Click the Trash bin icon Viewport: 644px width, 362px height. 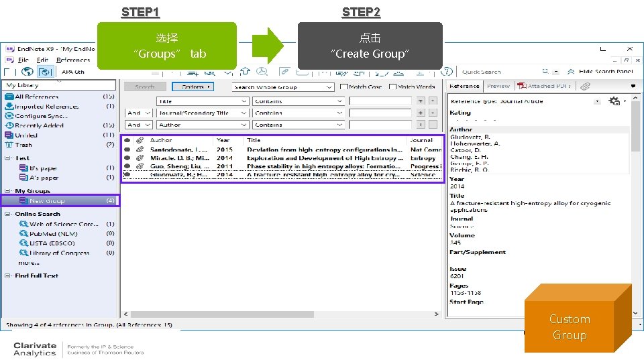tap(9, 145)
